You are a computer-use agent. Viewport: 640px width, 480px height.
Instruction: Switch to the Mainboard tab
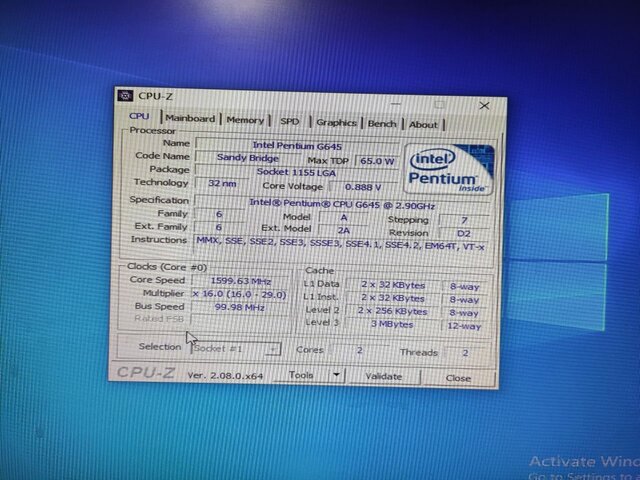190,119
